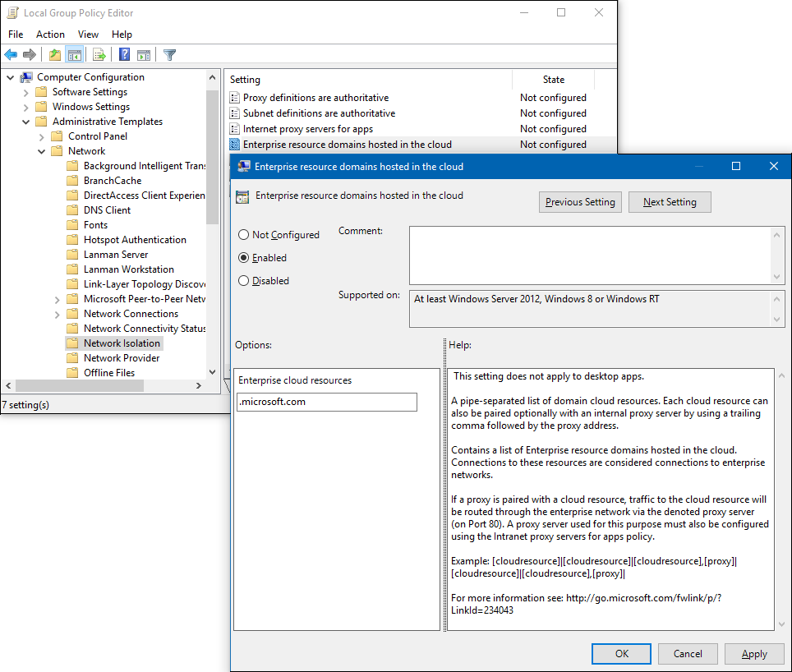
Task: Open Help via the question mark toolbar icon
Action: tap(123, 54)
